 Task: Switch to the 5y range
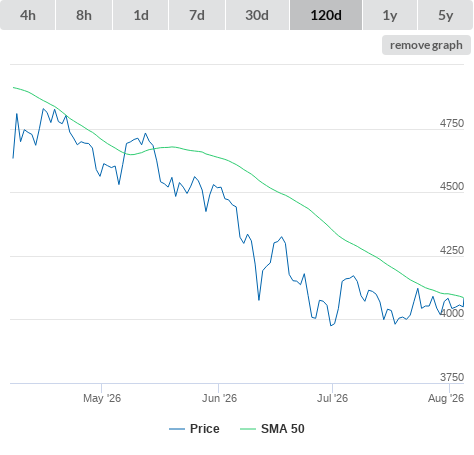[445, 15]
